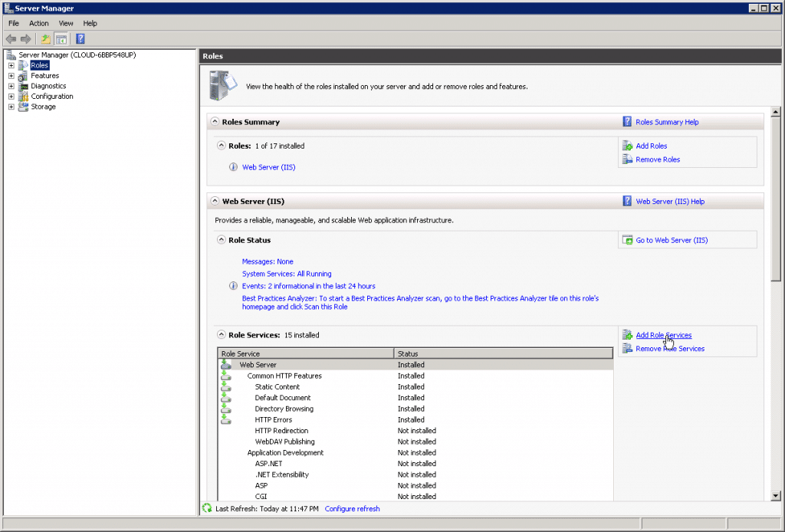Click the Web Server (IIS) Help icon

627,201
